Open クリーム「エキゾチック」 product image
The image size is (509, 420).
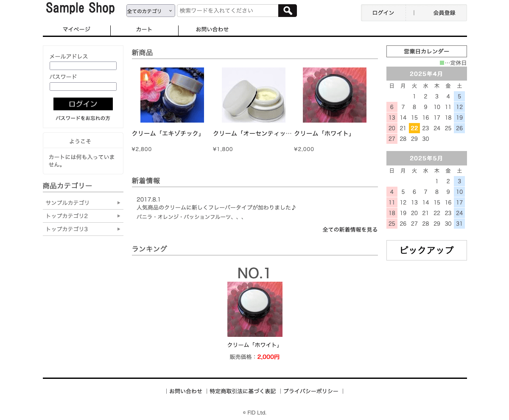pyautogui.click(x=172, y=95)
